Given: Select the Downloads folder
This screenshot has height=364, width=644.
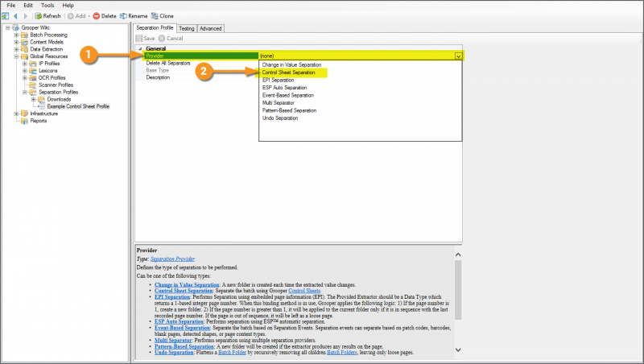Looking at the screenshot, I should (x=59, y=99).
